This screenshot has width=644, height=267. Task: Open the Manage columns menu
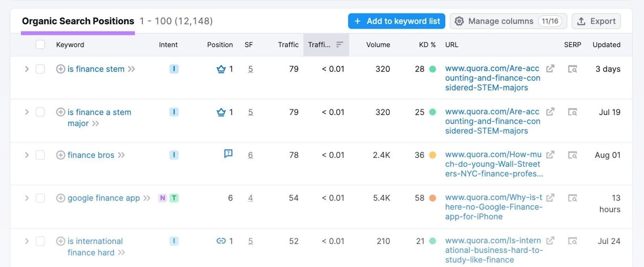(508, 21)
